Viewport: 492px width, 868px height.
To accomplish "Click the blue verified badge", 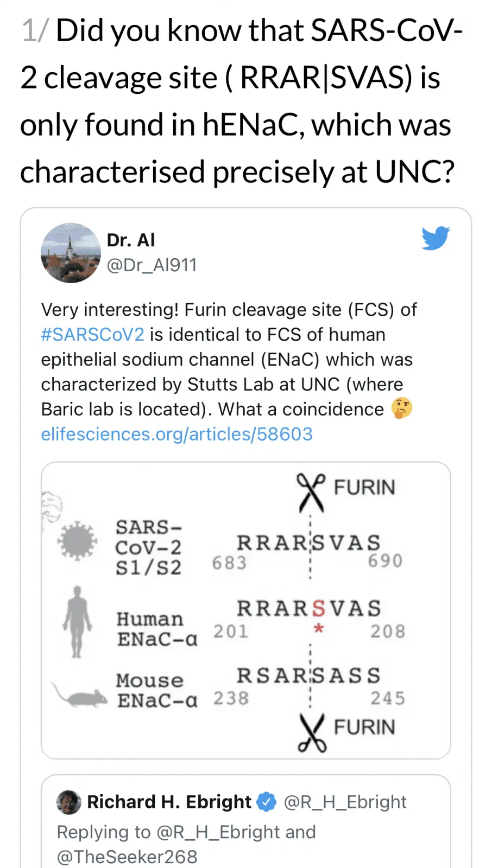I will (x=266, y=802).
